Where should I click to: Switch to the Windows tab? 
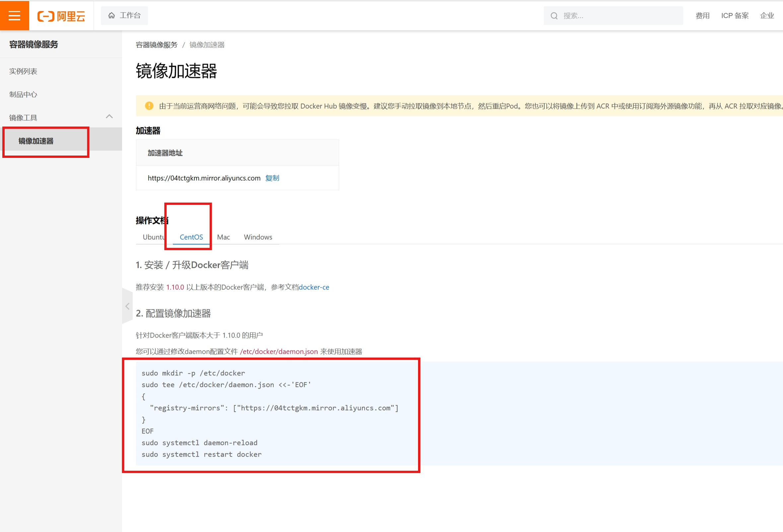[258, 237]
